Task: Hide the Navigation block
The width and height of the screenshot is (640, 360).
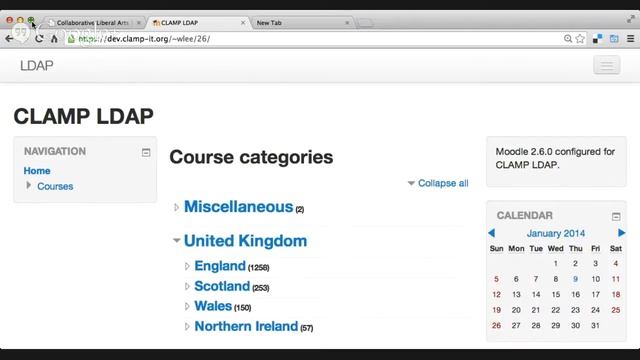Action: point(146,153)
